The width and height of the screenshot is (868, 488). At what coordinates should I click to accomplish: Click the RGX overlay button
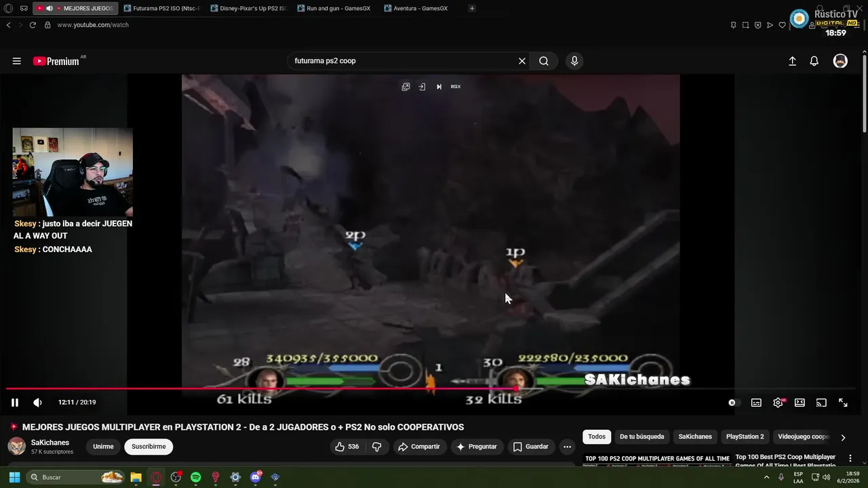pos(456,87)
